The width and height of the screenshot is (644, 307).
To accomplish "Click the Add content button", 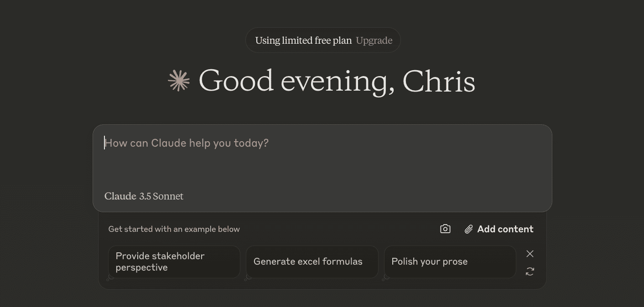I will (505, 229).
